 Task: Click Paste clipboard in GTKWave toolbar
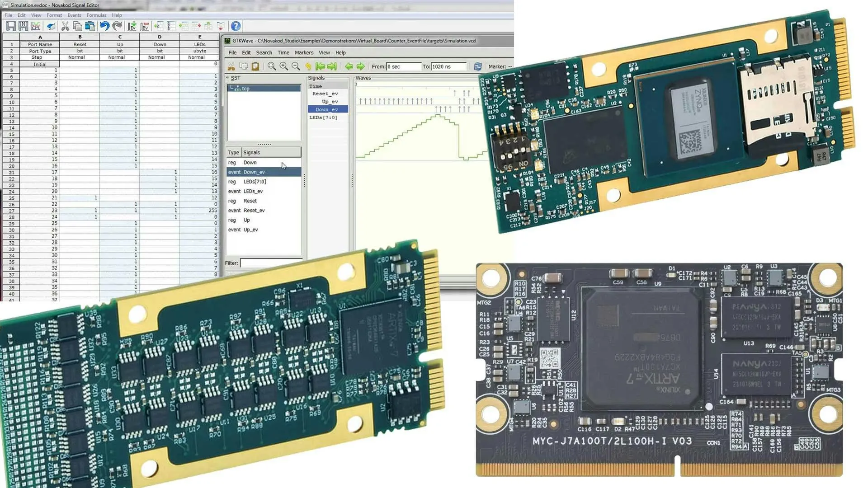pyautogui.click(x=255, y=66)
